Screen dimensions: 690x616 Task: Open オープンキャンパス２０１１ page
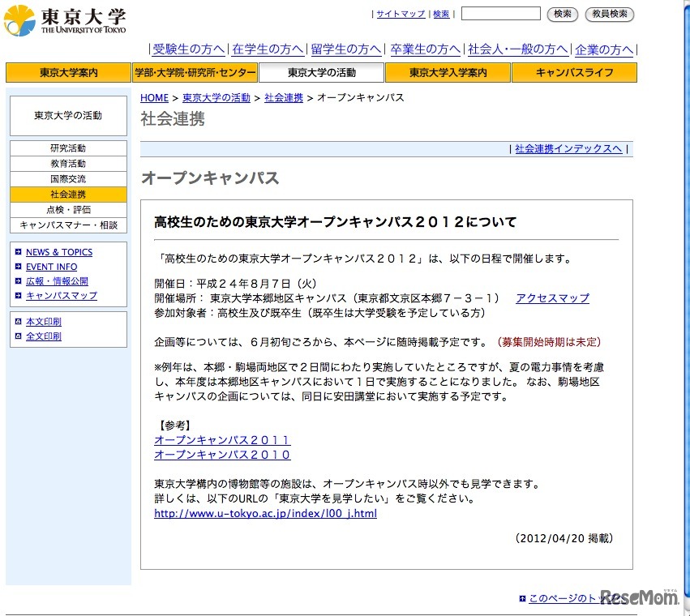tap(221, 438)
